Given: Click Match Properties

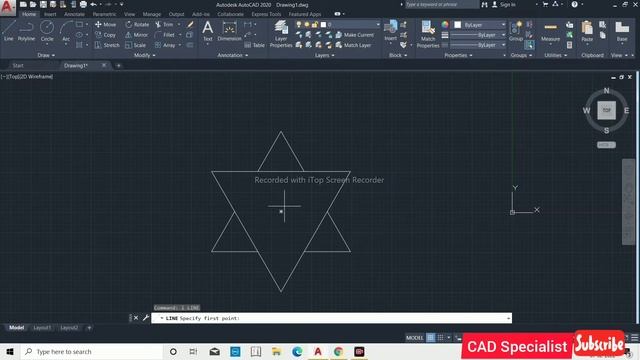Looking at the screenshot, I should coord(428,34).
